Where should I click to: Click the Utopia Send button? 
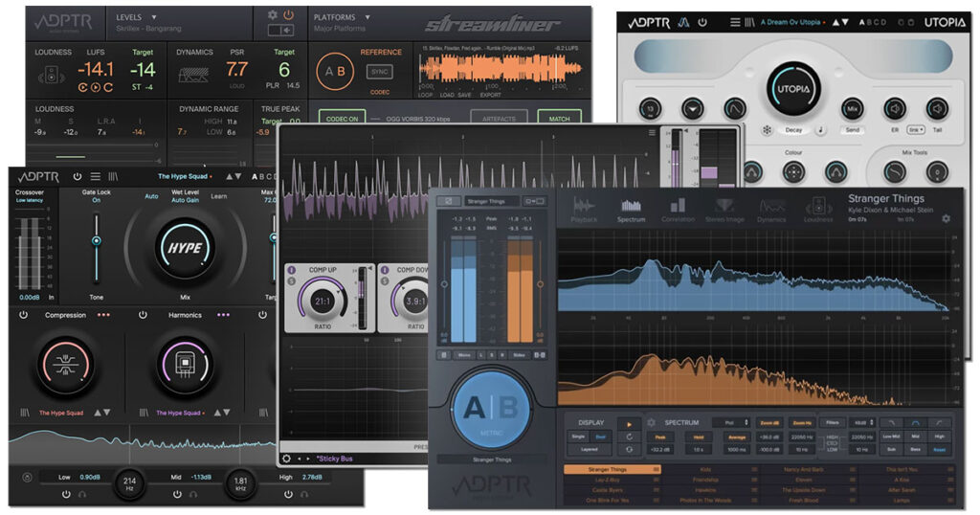tap(853, 130)
